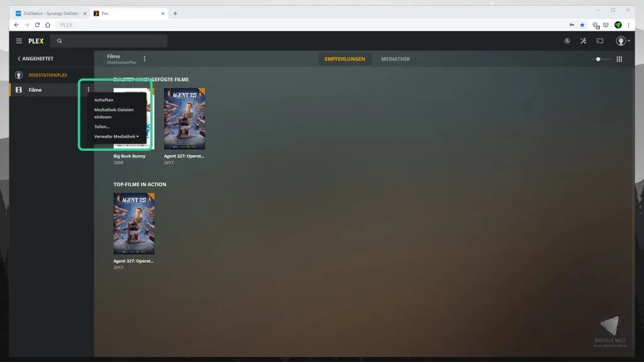The width and height of the screenshot is (644, 362).
Task: Open Plex settings wrench icon
Action: click(x=583, y=41)
